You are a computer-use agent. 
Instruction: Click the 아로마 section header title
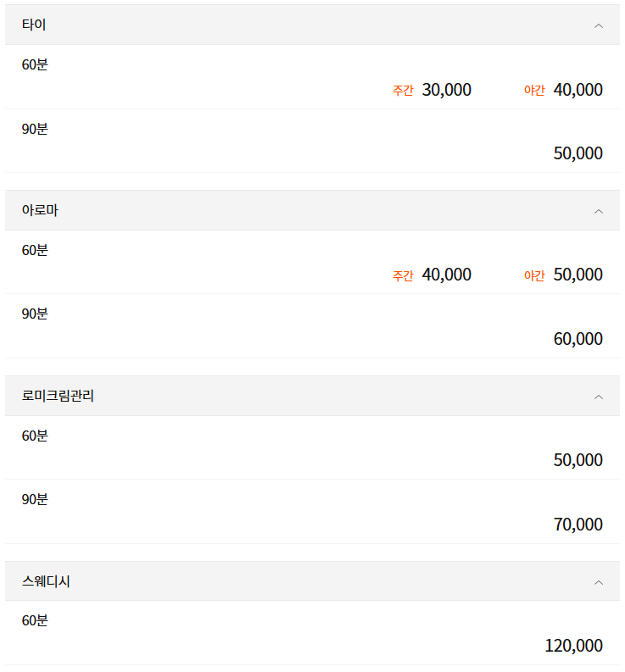[40, 211]
